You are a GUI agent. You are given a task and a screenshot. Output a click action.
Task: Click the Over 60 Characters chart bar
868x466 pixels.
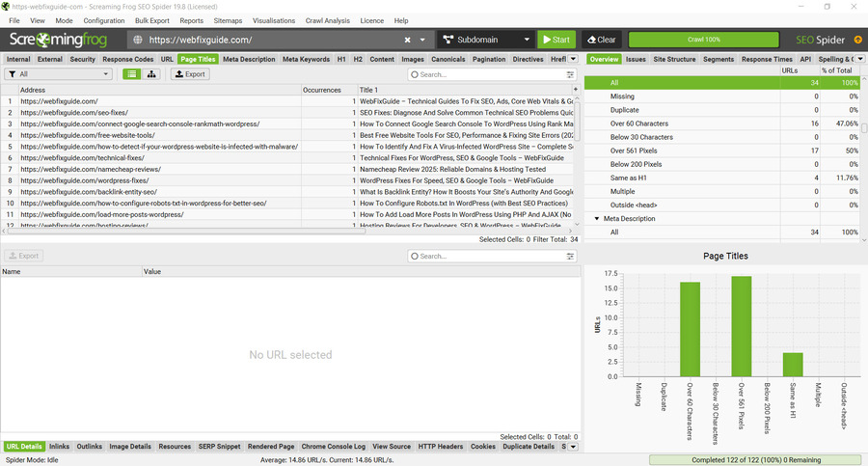[x=690, y=329]
